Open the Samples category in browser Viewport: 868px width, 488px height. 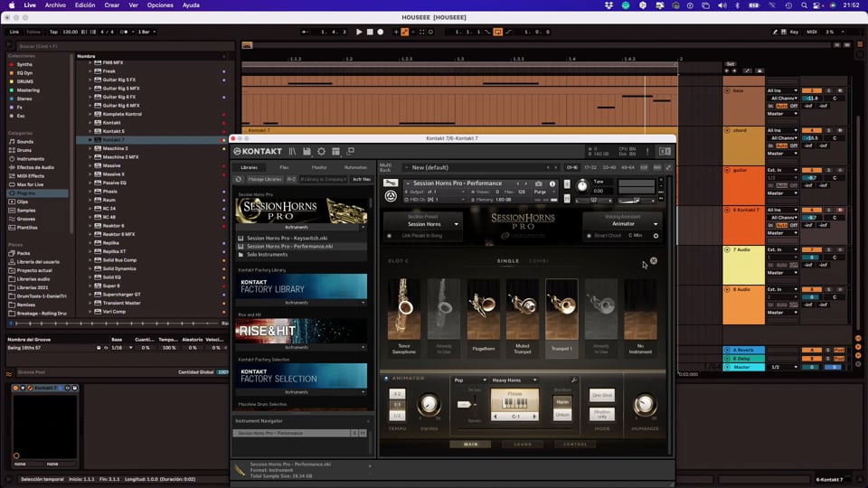[26, 211]
